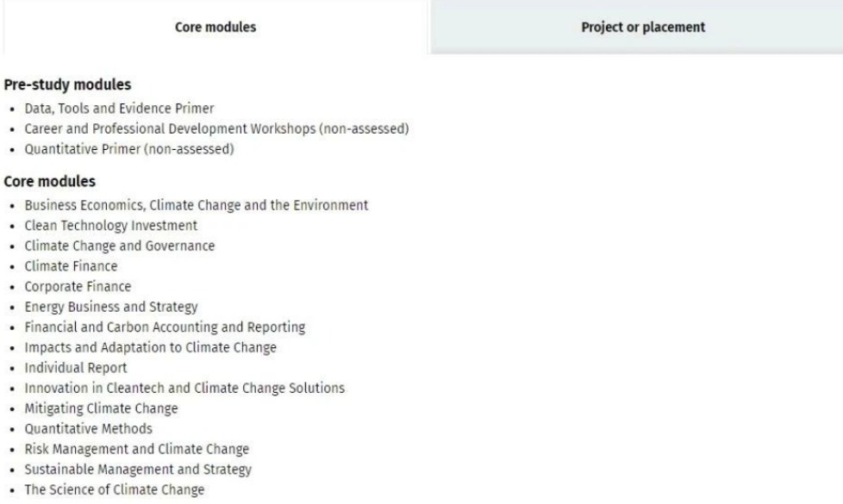Switch to the Core modules tab
Screen dimensions: 843x504
[215, 27]
